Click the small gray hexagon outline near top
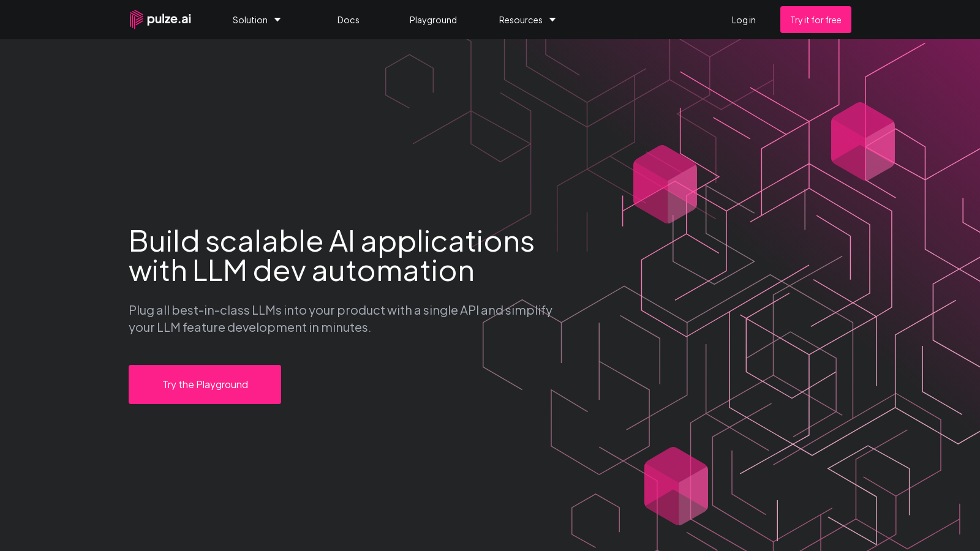The width and height of the screenshot is (980, 551). coord(409,81)
